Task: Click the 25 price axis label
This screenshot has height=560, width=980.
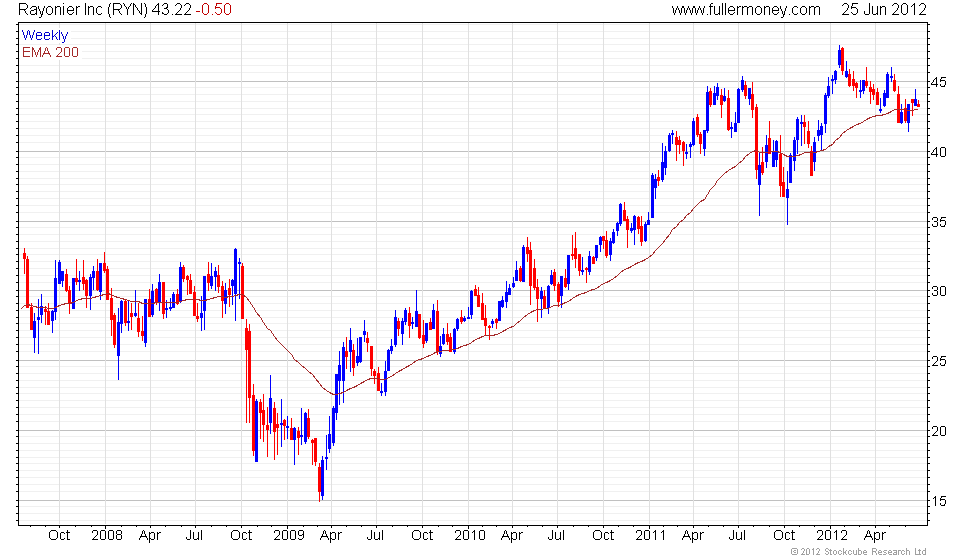Action: [x=938, y=362]
